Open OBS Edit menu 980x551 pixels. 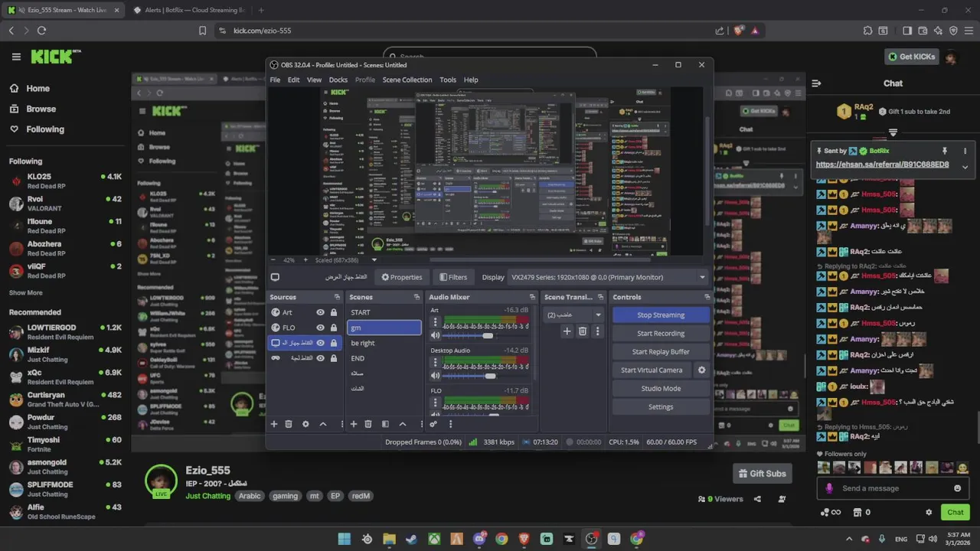(293, 80)
